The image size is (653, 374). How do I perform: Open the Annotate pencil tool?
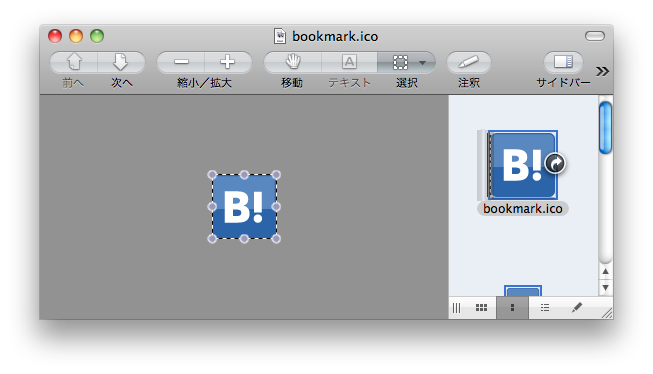pos(469,62)
